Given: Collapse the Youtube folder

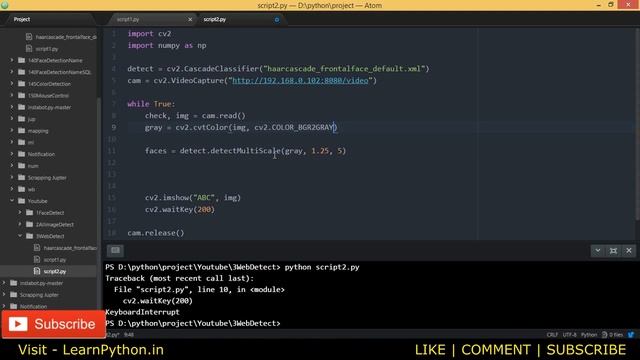Looking at the screenshot, I should coord(11,201).
